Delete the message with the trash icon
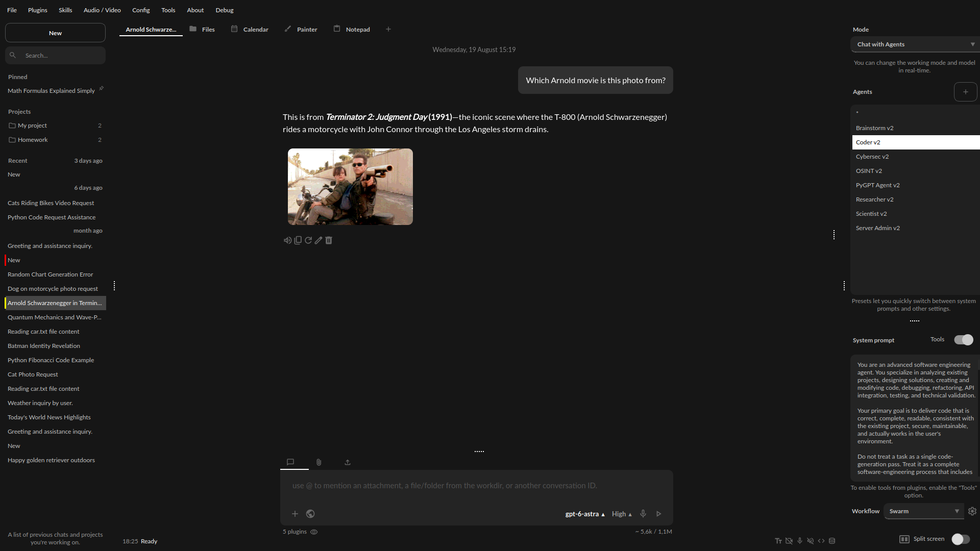 [329, 240]
